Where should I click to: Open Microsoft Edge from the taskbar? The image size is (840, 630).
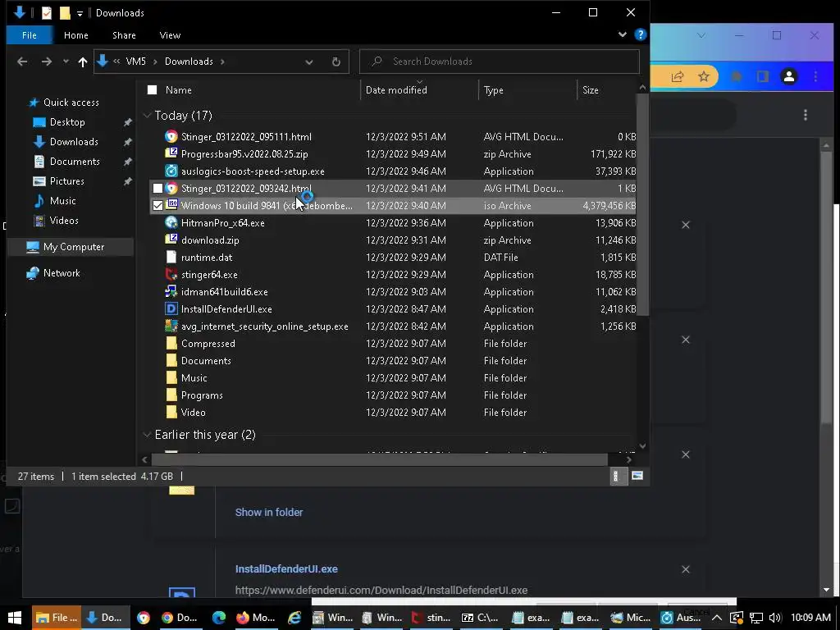click(218, 618)
